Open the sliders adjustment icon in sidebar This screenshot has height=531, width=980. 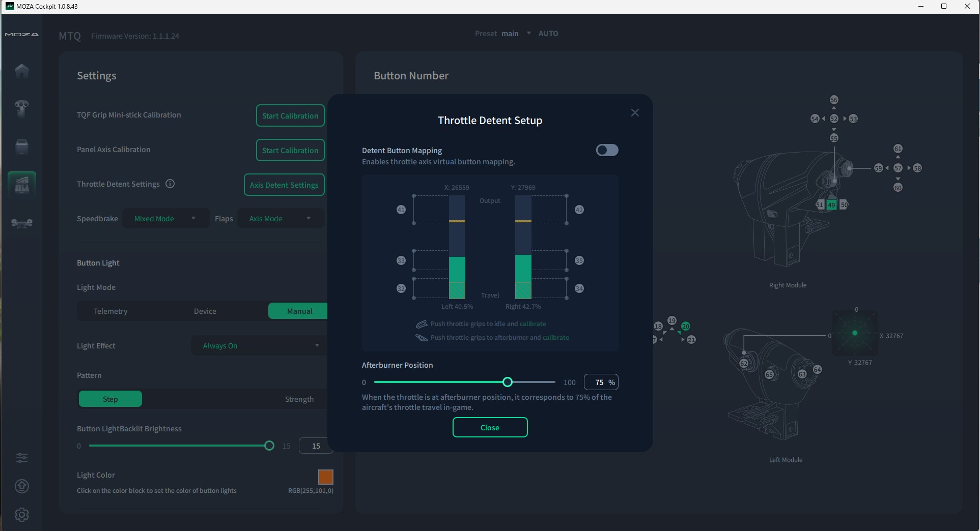tap(21, 458)
